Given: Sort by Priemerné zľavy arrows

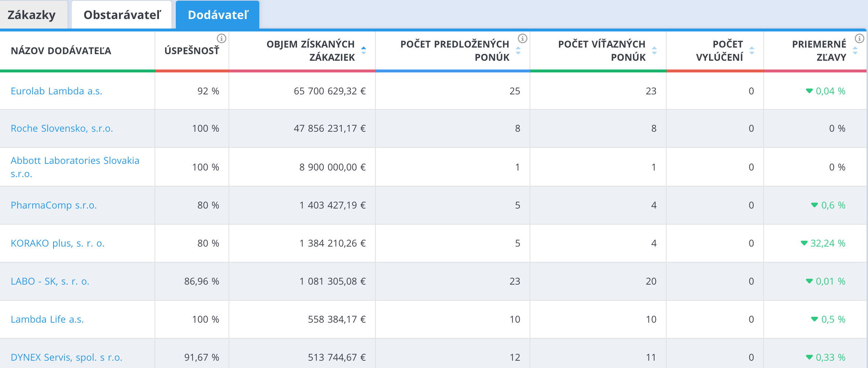Looking at the screenshot, I should tap(855, 50).
